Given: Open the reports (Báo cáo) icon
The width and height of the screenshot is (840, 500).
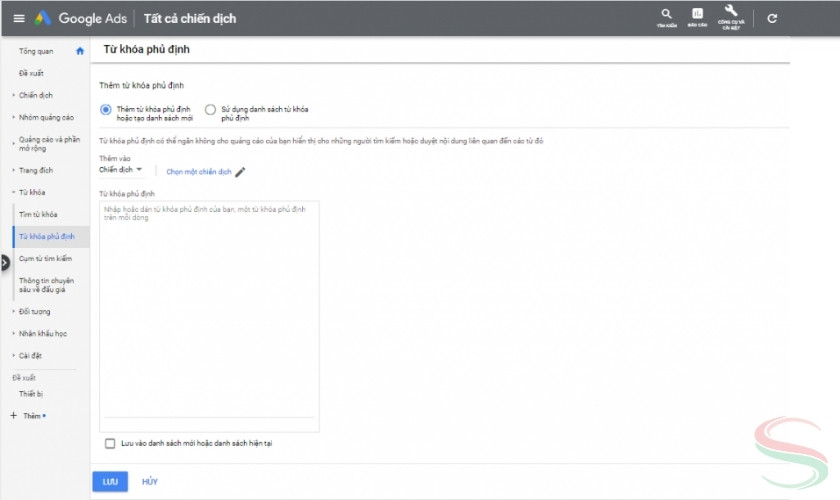Looking at the screenshot, I should click(x=697, y=16).
